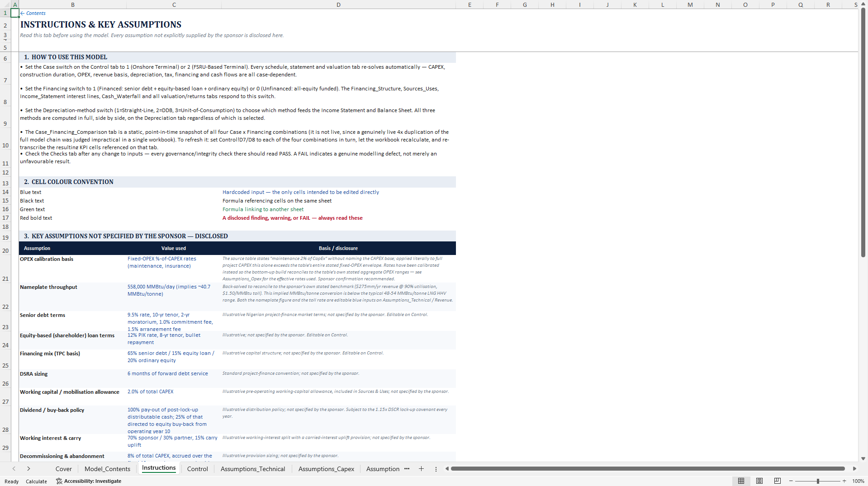868x486 pixels.
Task: Click the vertical scrollbar thumb
Action: click(x=863, y=132)
